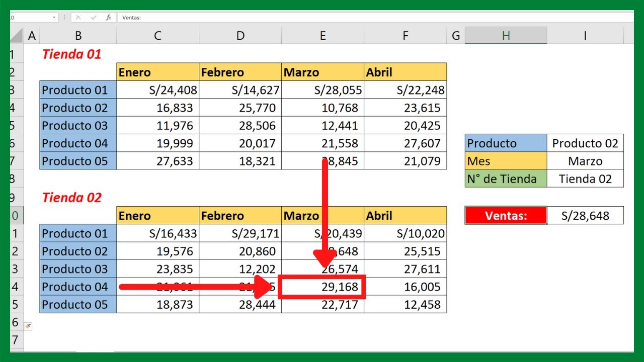
Task: Click cell with value 20,860
Action: [240, 251]
